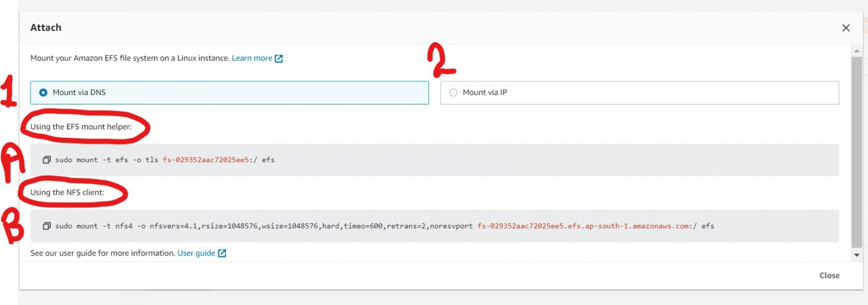868x305 pixels.
Task: Click the Close button in the footer
Action: pyautogui.click(x=829, y=276)
